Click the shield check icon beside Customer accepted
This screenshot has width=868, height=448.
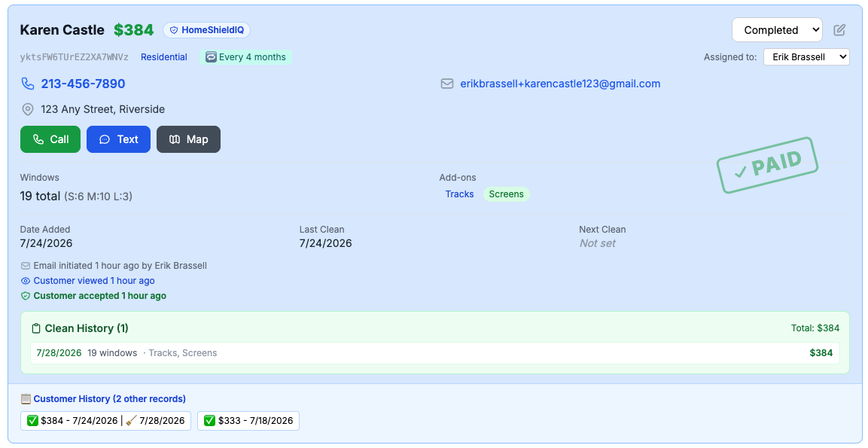26,296
